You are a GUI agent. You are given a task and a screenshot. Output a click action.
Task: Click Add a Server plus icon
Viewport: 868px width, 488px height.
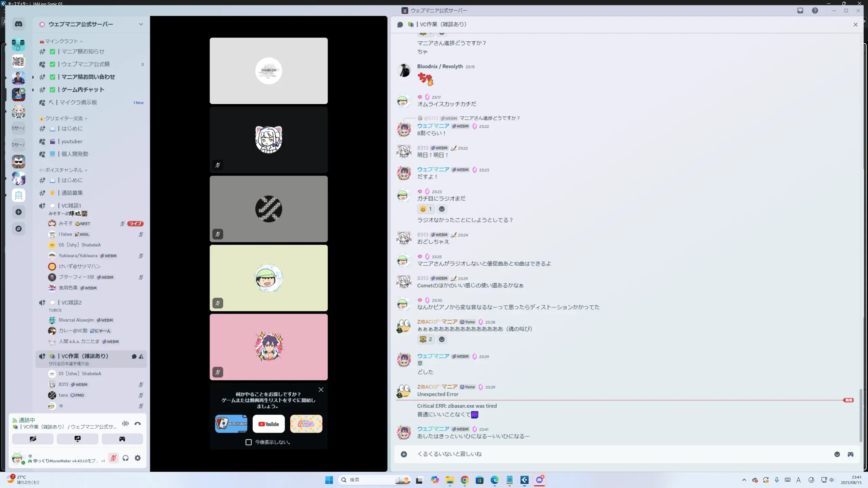tap(19, 212)
